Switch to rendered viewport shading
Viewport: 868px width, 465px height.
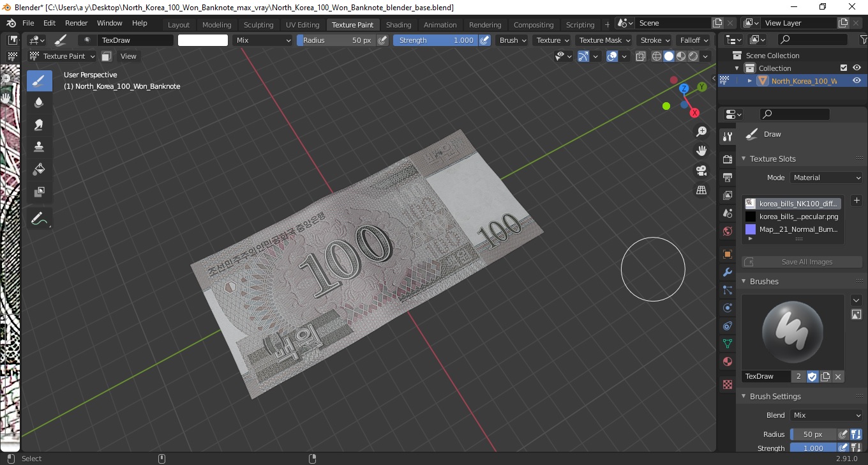pyautogui.click(x=693, y=56)
